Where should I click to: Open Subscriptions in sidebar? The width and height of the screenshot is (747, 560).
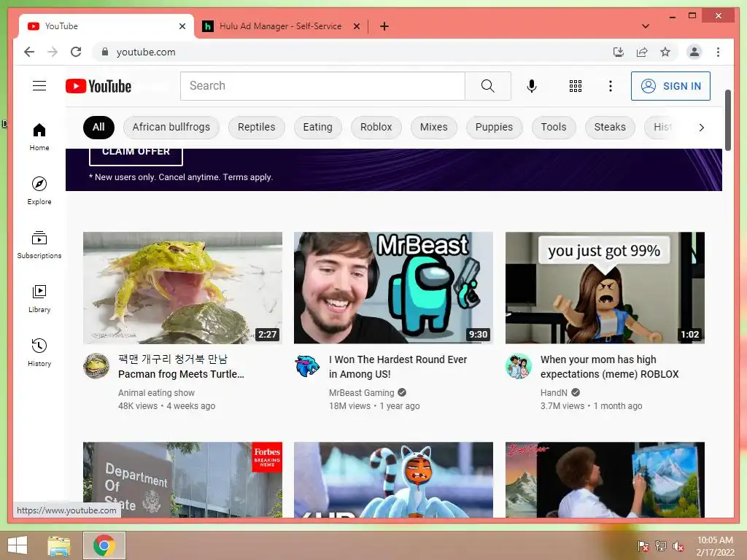(39, 245)
